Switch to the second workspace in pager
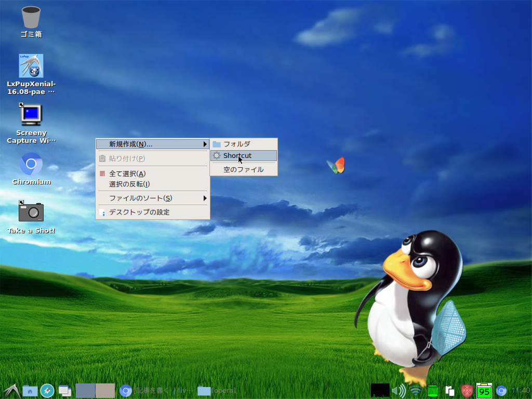 [x=105, y=391]
